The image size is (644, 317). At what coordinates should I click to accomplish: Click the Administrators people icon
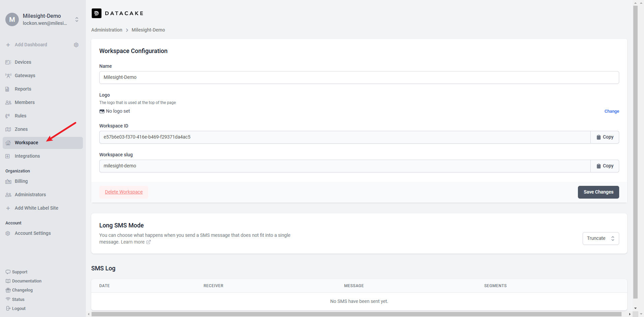coord(8,195)
